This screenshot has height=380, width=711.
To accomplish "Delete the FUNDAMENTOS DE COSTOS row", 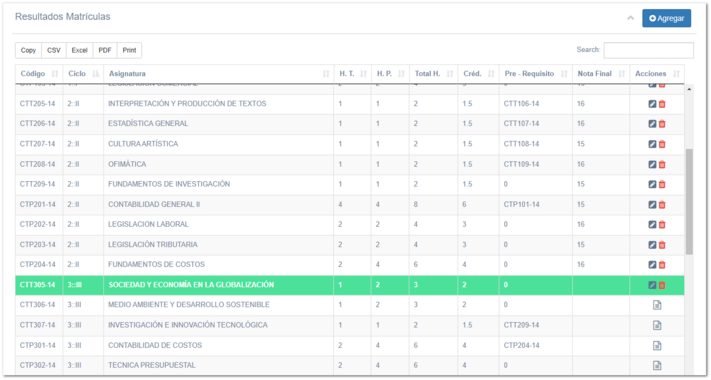I will pyautogui.click(x=662, y=265).
